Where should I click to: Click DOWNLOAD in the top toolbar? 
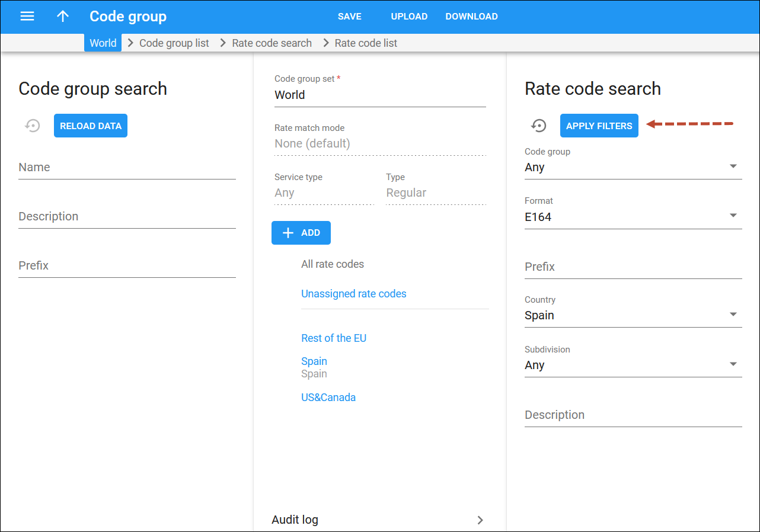(472, 17)
